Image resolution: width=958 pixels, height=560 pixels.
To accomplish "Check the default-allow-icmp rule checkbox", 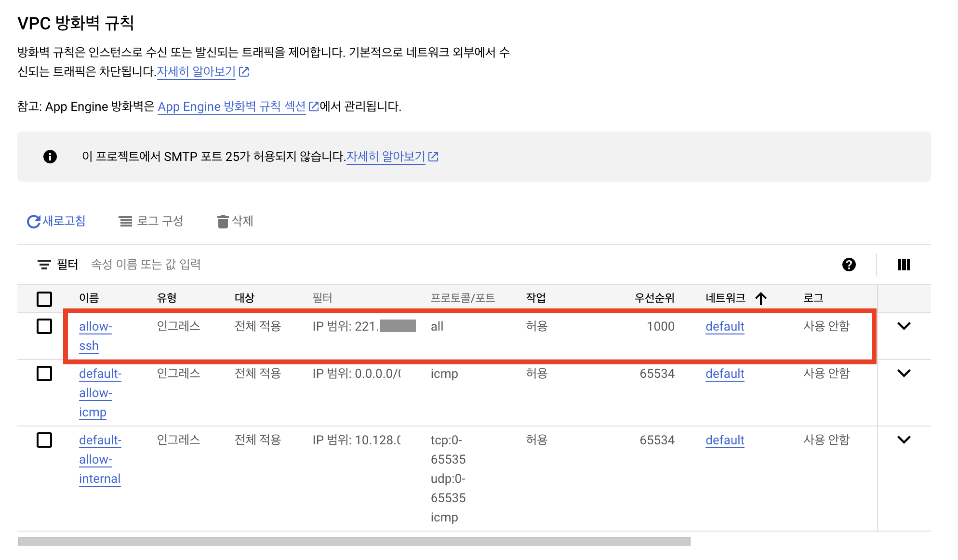I will coord(44,373).
